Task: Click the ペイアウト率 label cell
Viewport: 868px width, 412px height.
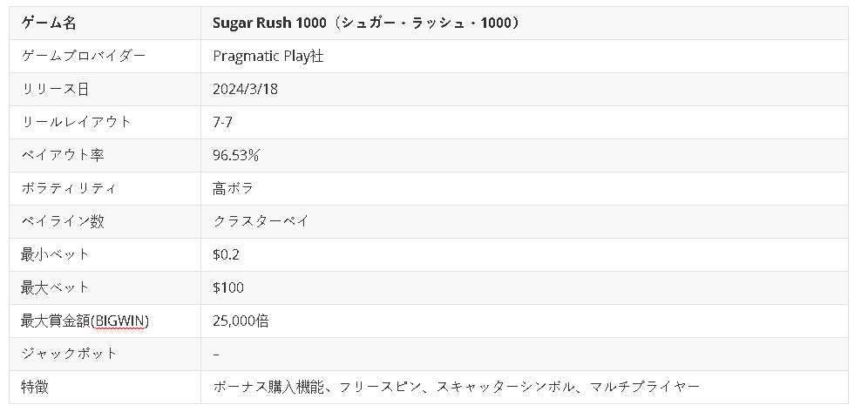Action: [62, 156]
